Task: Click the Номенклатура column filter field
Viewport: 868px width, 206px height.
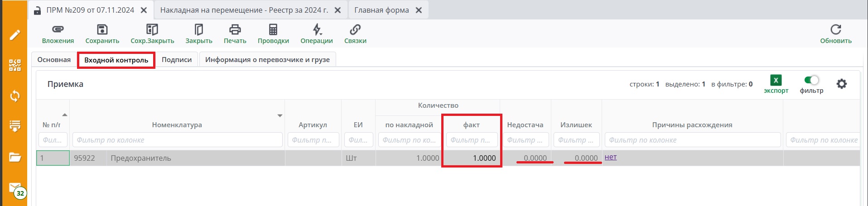Action: coord(177,140)
